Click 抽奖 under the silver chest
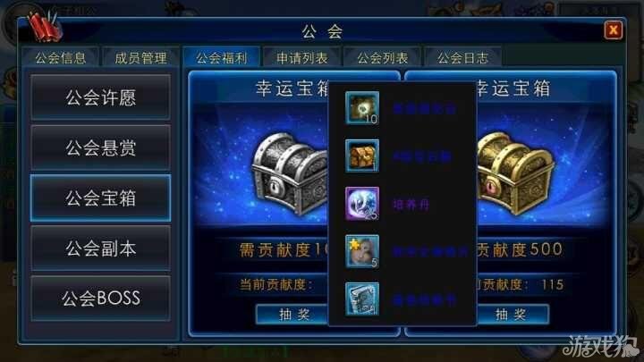Image resolution: width=644 pixels, height=362 pixels. tap(292, 315)
